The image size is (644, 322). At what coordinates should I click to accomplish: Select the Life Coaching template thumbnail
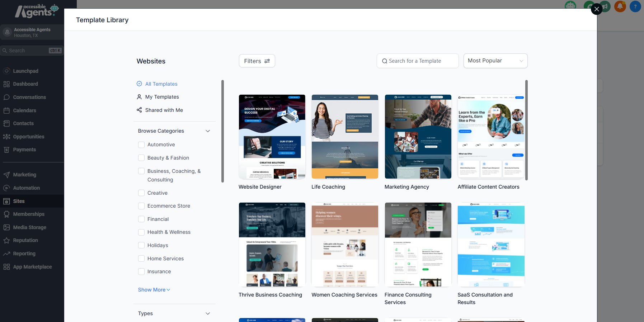pos(345,137)
